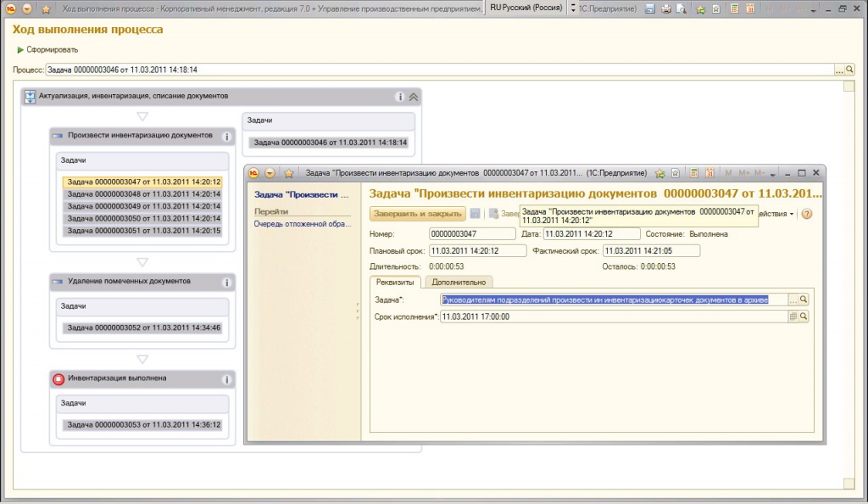Open the Действия dropdown menu in task dialog
Viewport: 868px width, 504px height.
[776, 214]
